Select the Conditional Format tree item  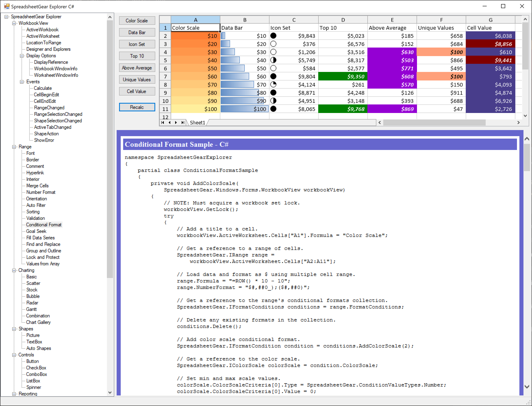tap(43, 225)
